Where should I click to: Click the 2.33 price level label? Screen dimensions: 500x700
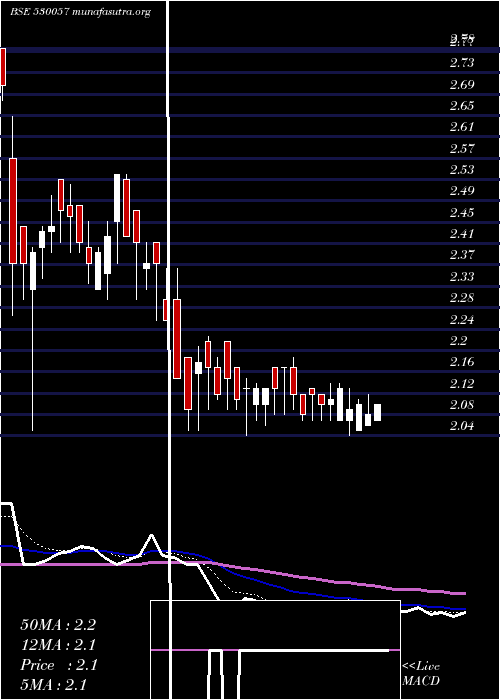coord(462,276)
